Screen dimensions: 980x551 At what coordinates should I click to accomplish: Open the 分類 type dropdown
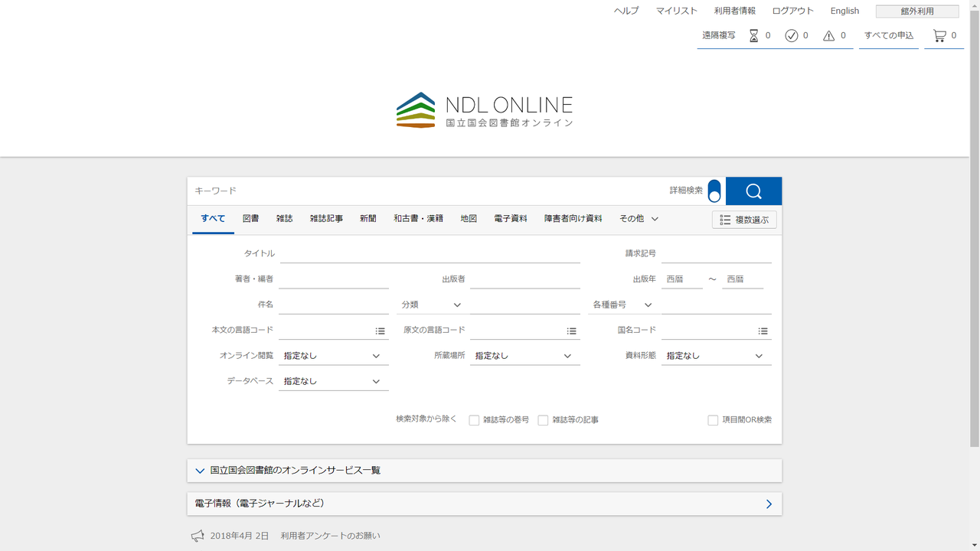coord(432,305)
